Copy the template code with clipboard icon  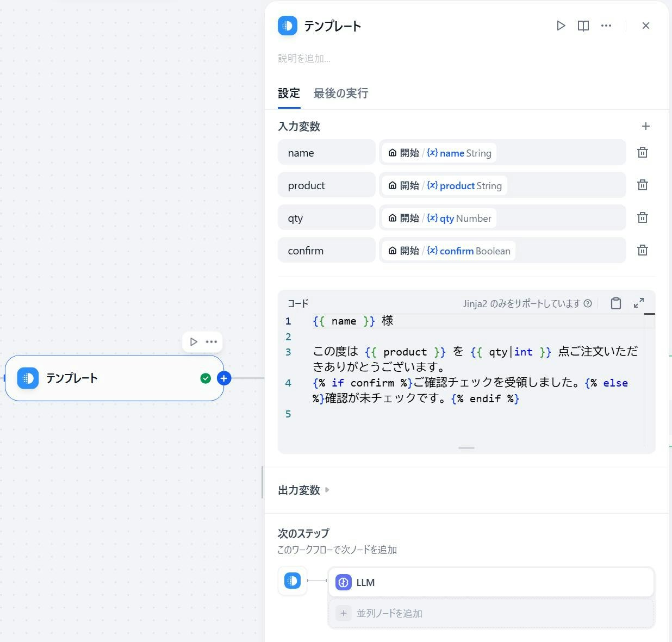point(616,303)
